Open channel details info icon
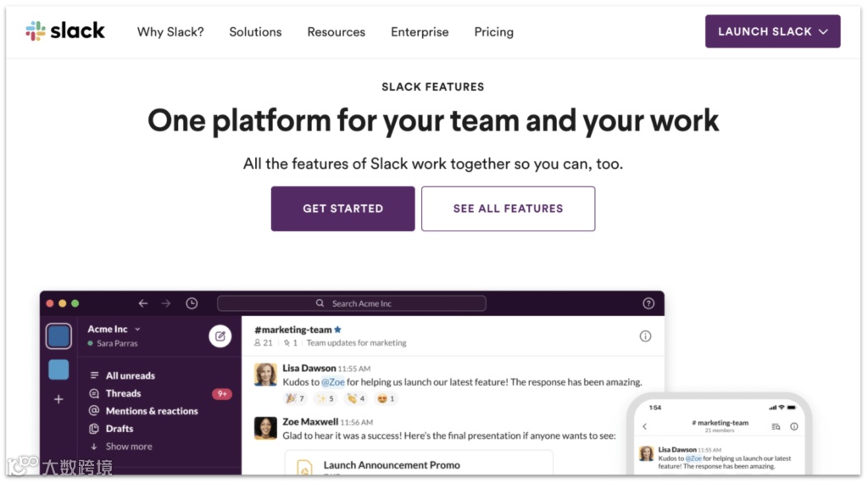 645,336
